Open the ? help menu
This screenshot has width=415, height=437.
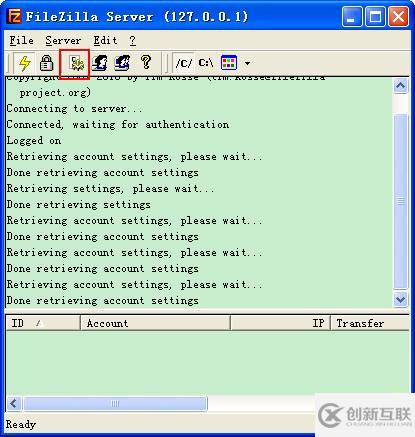[133, 41]
